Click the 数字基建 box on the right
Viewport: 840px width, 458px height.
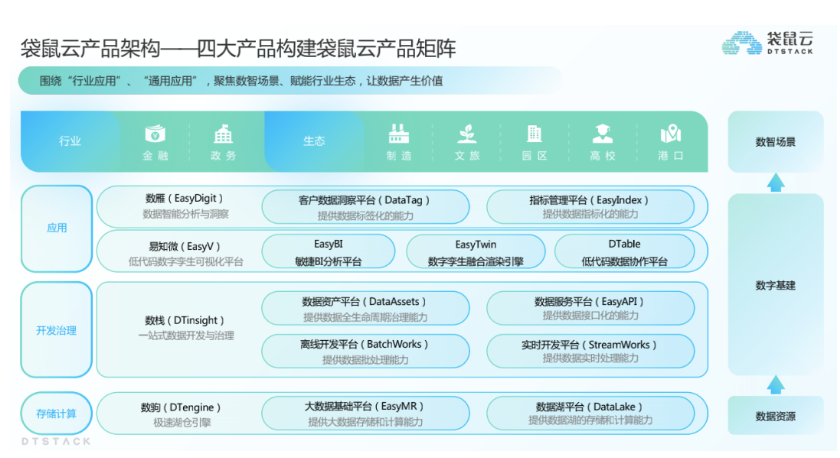click(x=776, y=285)
